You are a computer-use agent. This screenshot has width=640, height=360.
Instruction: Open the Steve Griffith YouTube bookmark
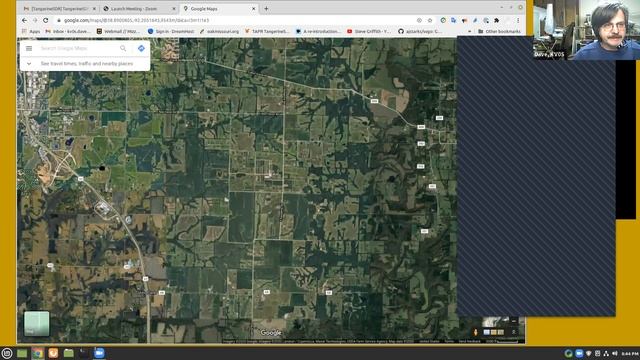tap(369, 31)
